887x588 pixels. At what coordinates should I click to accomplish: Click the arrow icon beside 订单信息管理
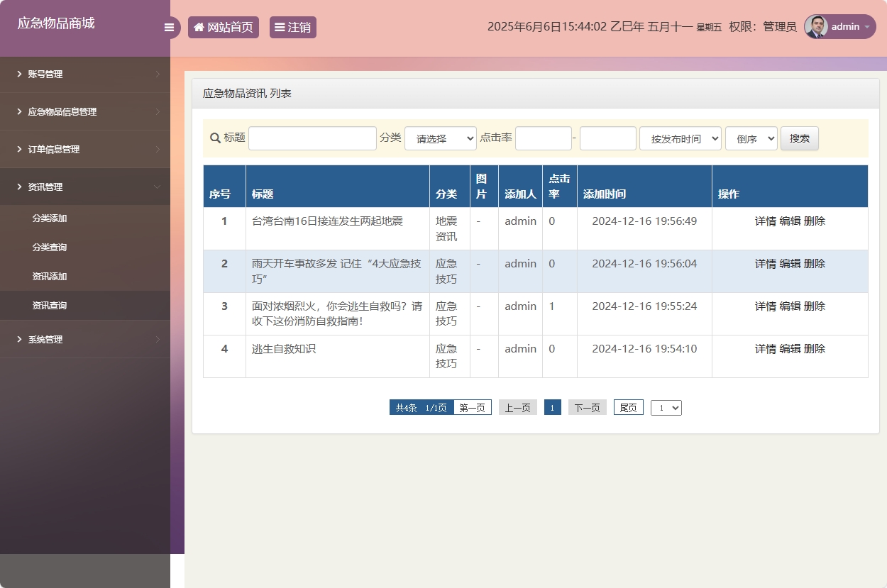point(18,149)
